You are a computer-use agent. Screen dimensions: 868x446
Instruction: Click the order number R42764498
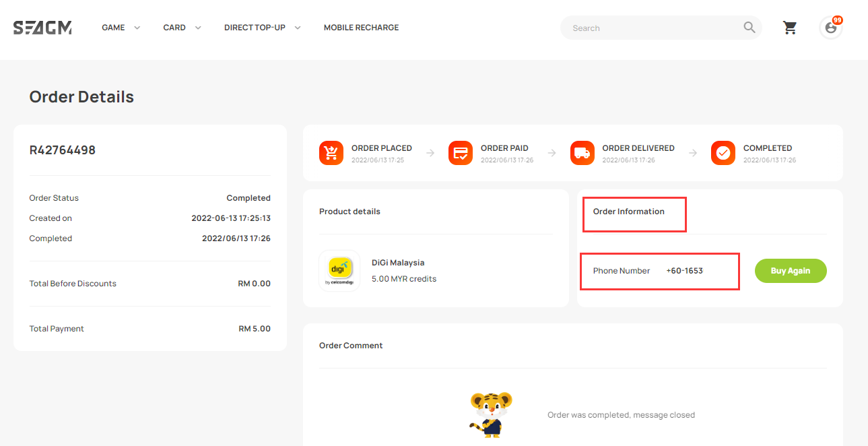(63, 150)
